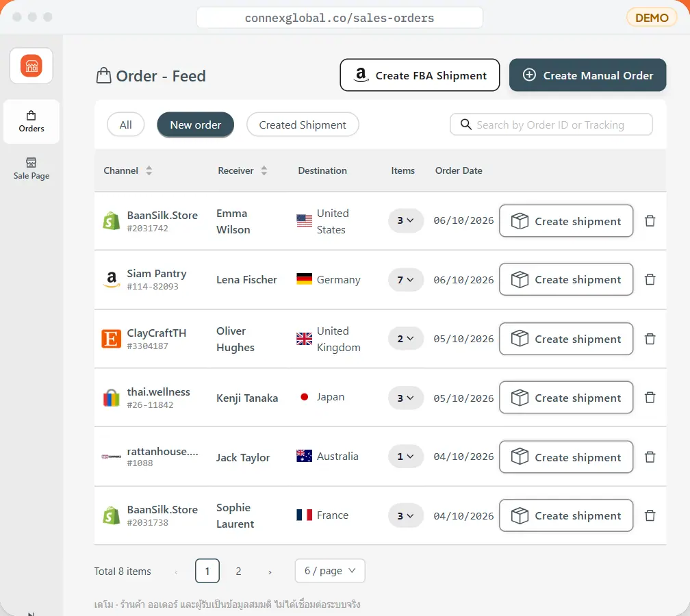Select the New order filter tab
The image size is (690, 616).
[195, 125]
